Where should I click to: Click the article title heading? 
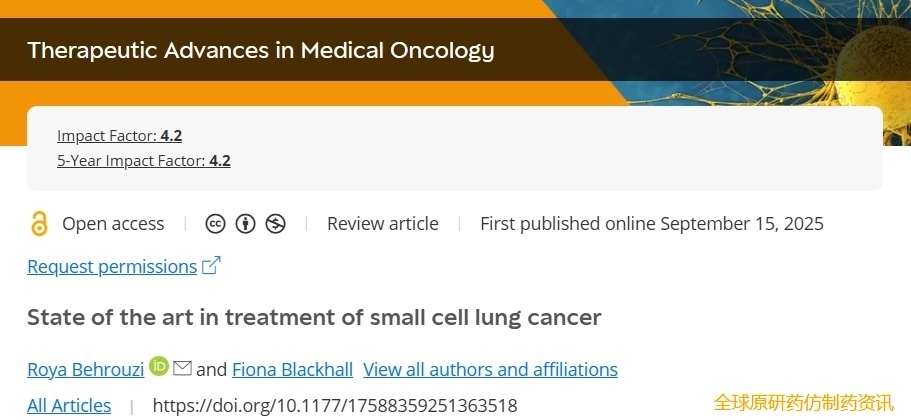tap(314, 318)
